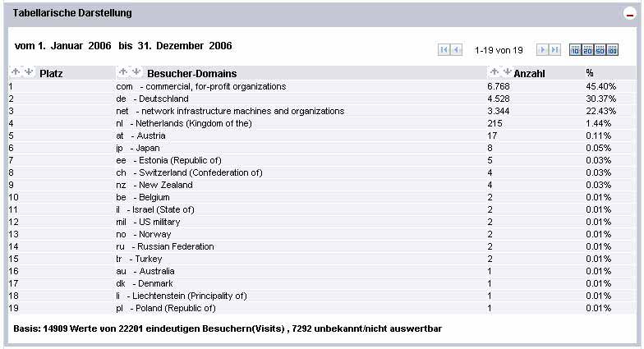Click the % column header
This screenshot has width=644, height=349.
tap(590, 73)
